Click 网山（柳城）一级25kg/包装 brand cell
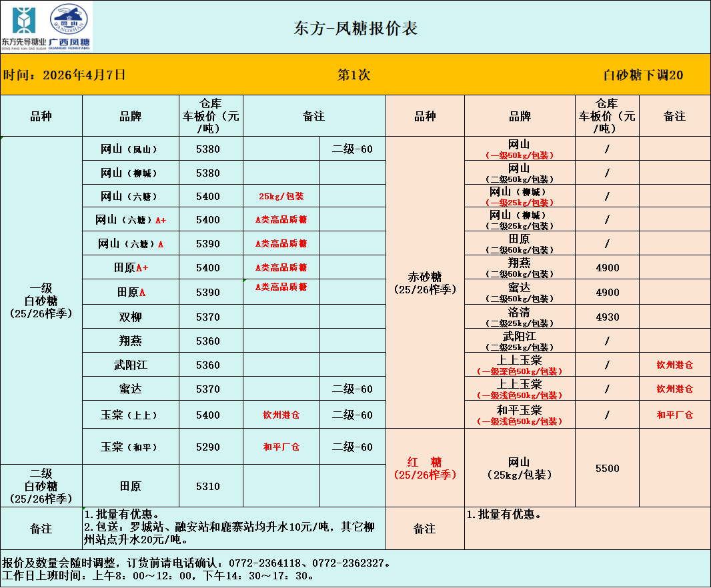 520,197
